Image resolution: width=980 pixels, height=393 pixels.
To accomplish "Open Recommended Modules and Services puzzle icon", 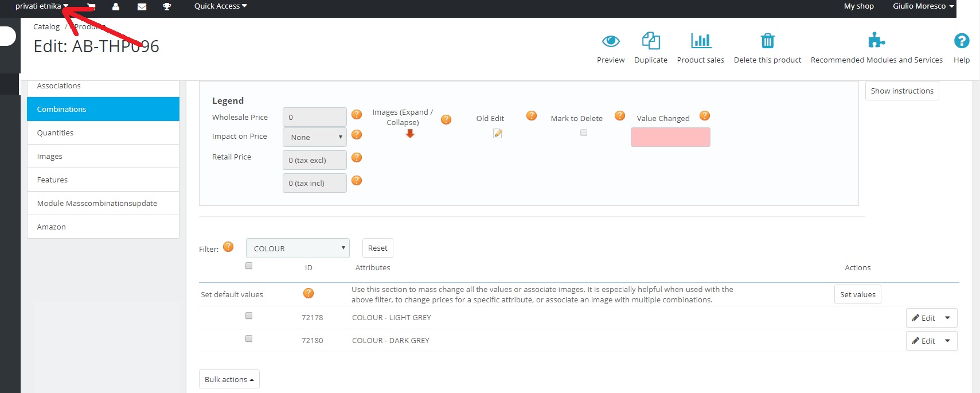I will point(876,40).
